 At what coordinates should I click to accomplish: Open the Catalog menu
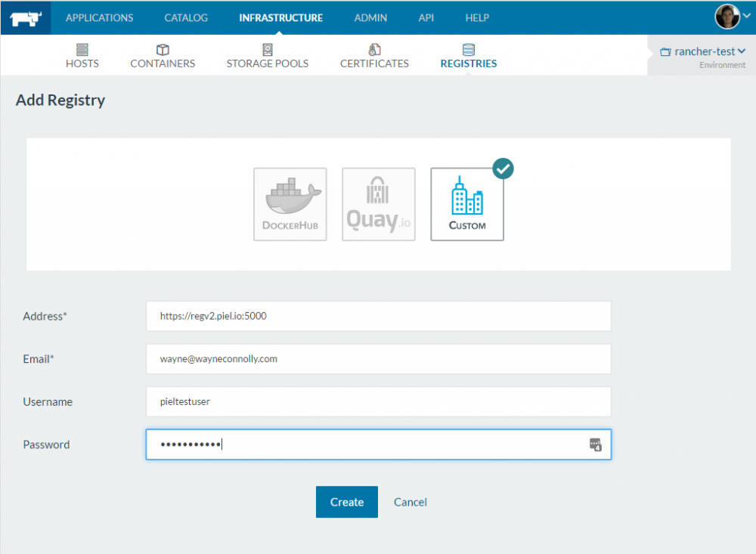pyautogui.click(x=186, y=17)
